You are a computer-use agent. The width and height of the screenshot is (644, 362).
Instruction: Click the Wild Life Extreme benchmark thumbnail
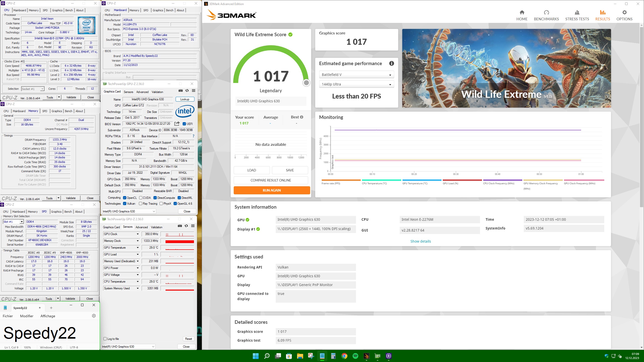click(506, 68)
